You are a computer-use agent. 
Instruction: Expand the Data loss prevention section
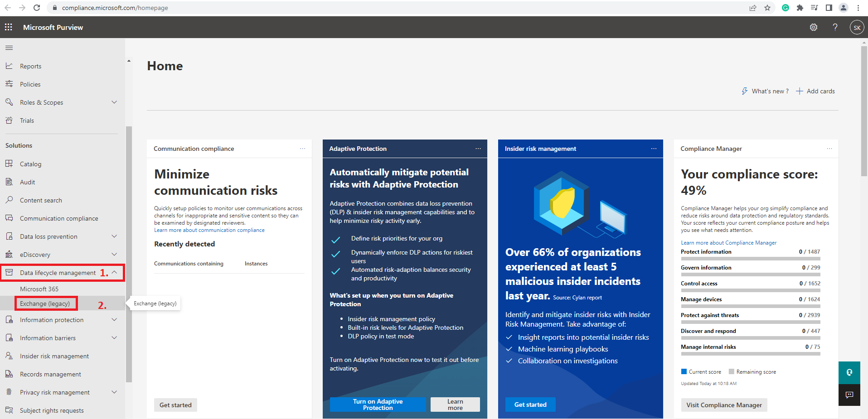click(114, 236)
